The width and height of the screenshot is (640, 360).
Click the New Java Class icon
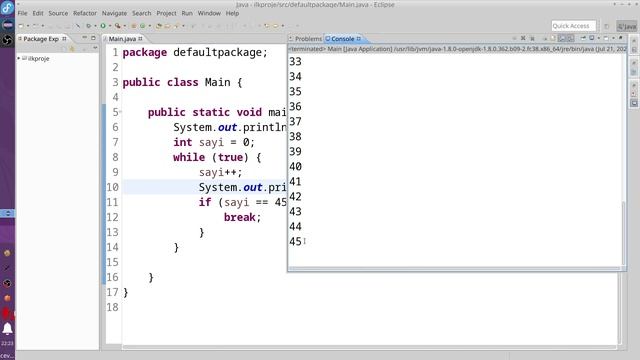[x=142, y=26]
